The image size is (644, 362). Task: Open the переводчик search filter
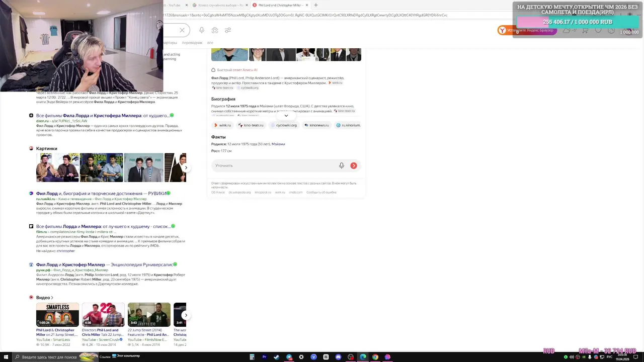click(192, 43)
